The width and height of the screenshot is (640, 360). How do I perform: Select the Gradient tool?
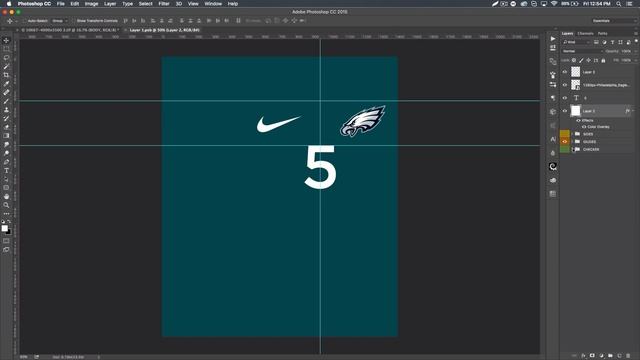6,136
